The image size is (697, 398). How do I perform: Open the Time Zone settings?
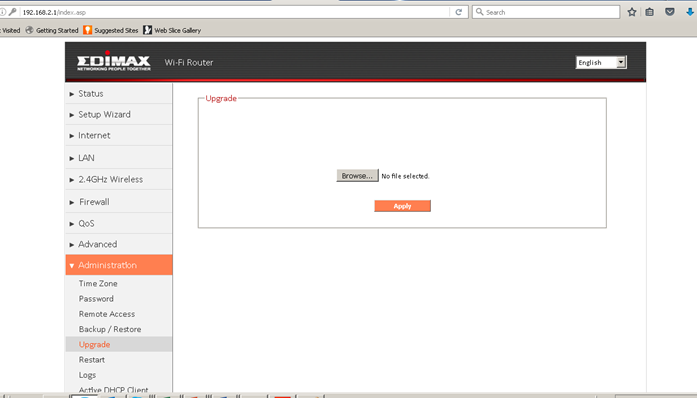pos(98,283)
